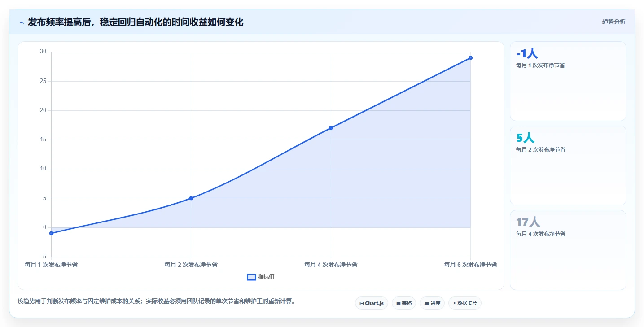Click the y-axis value 30
This screenshot has height=327, width=644.
pos(43,52)
